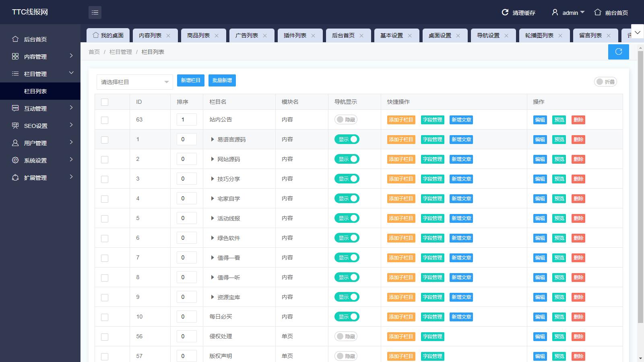Toggle the 折叠 switch

pyautogui.click(x=605, y=82)
